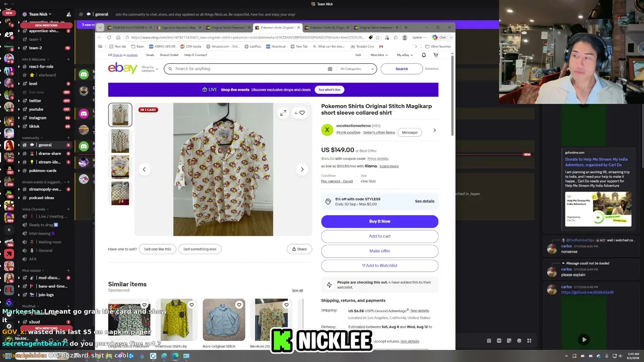644x362 pixels.
Task: Create a channel in Voice Channels category
Action: [x=69, y=209]
